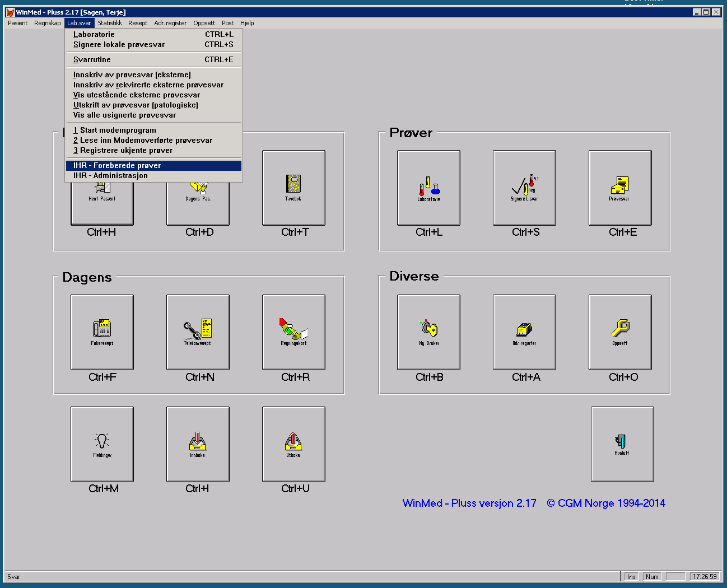Click the Ins status bar indicator
727x588 pixels.
(631, 577)
